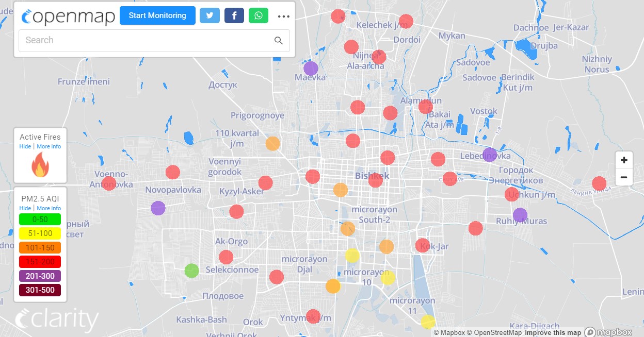The image size is (644, 337).
Task: Open the three-dot more options menu
Action: click(x=284, y=16)
